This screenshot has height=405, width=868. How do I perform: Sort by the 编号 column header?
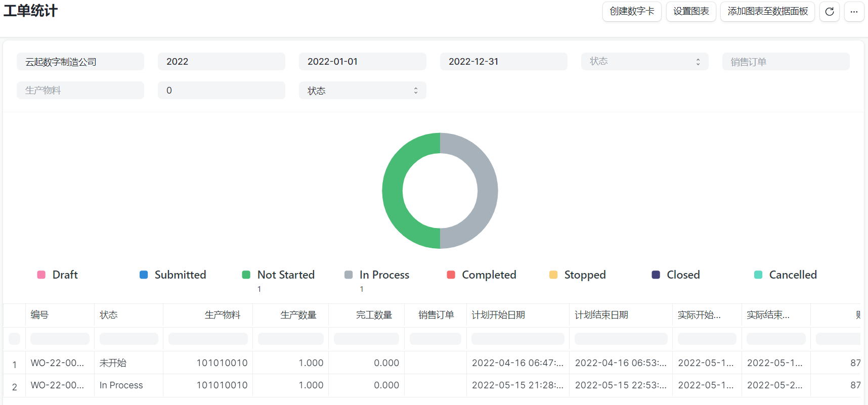pyautogui.click(x=60, y=315)
